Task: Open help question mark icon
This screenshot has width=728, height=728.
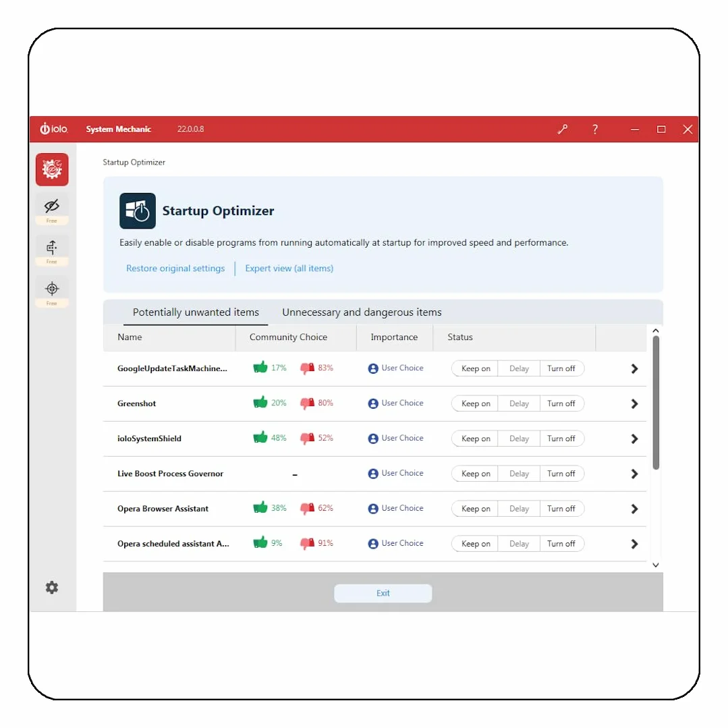Action: 595,129
